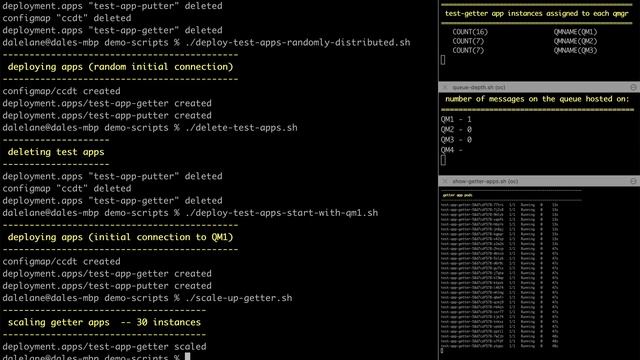
Task: Click the 'QM4 -' queue depth line
Action: 451,150
